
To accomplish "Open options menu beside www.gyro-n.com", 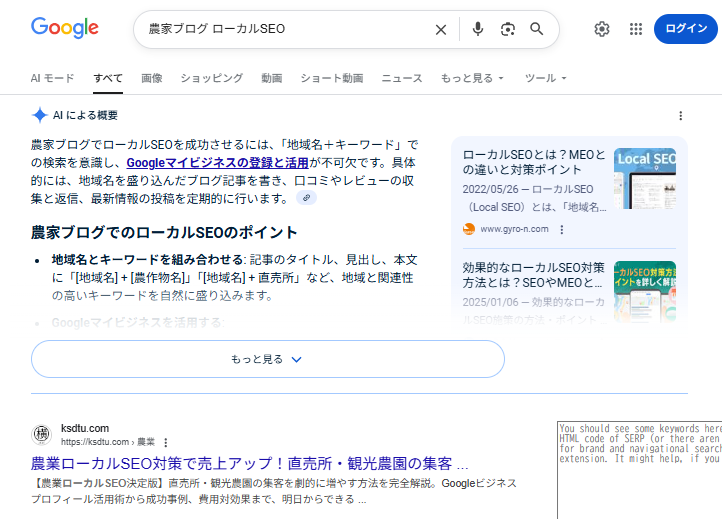I will tap(562, 229).
